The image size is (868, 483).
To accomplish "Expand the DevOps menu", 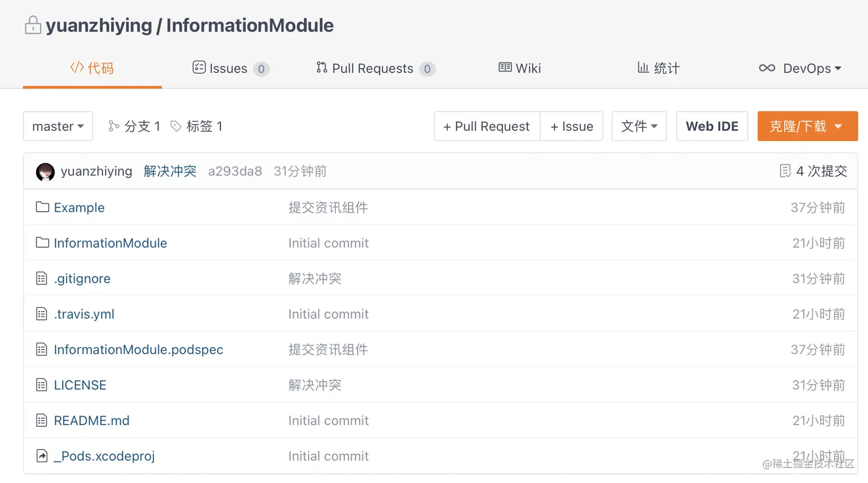I will click(x=800, y=68).
